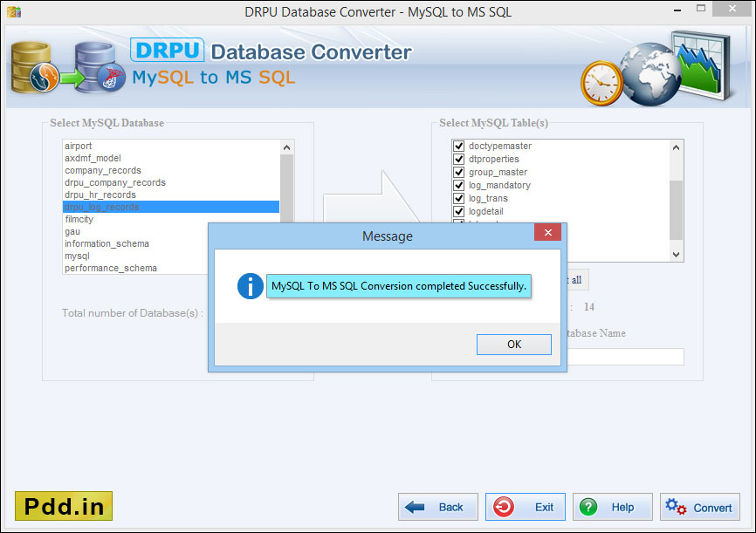Uncheck the doctypemaster table checkbox
The height and width of the screenshot is (533, 756).
[459, 146]
